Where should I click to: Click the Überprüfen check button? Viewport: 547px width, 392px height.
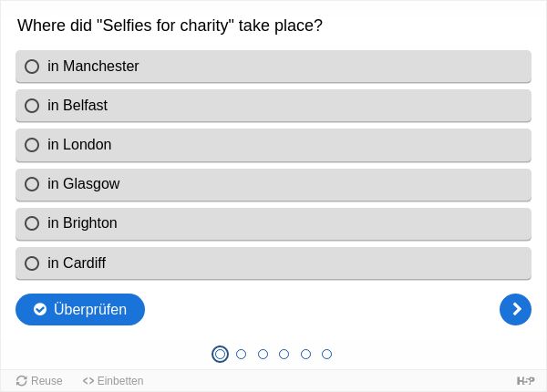point(80,309)
